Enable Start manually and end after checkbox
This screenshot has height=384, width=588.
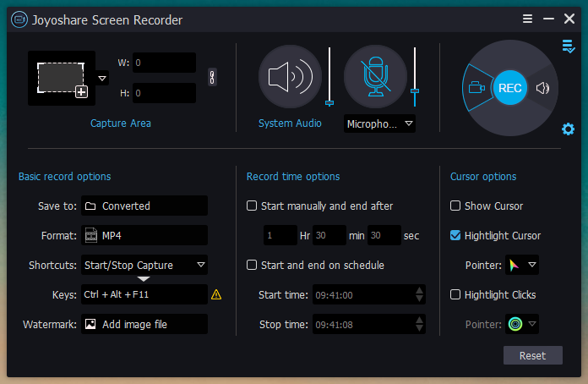pos(252,206)
